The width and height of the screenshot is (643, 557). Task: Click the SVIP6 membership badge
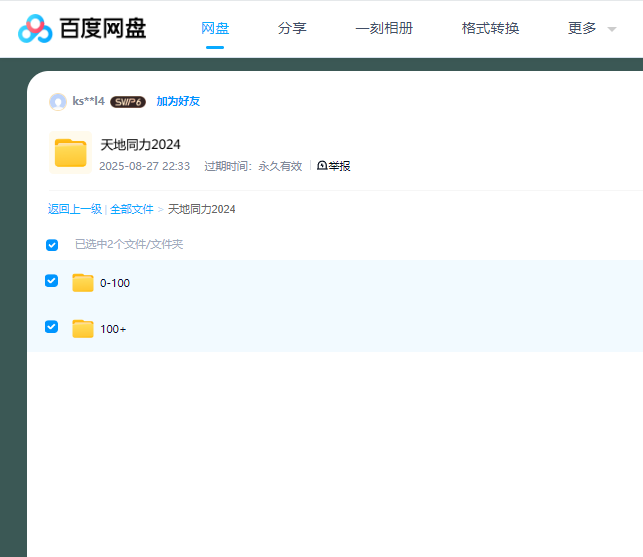(128, 102)
